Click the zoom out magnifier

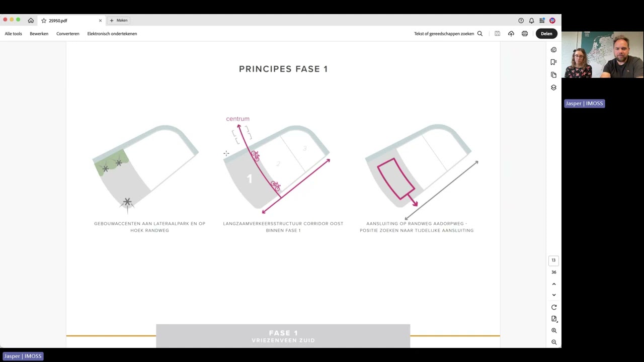[554, 342]
